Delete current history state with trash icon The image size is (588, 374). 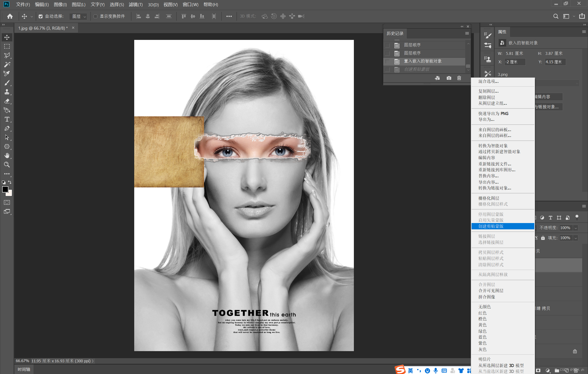click(x=459, y=78)
